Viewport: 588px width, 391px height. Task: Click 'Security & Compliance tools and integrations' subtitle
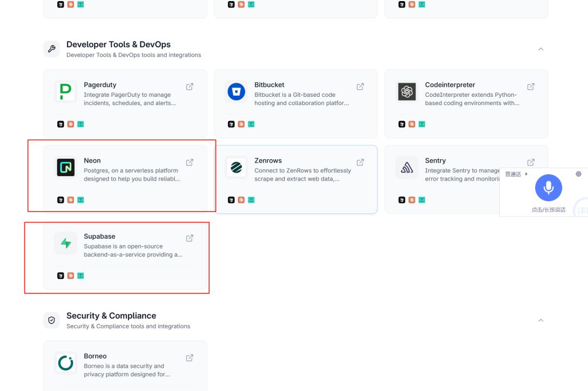click(128, 326)
